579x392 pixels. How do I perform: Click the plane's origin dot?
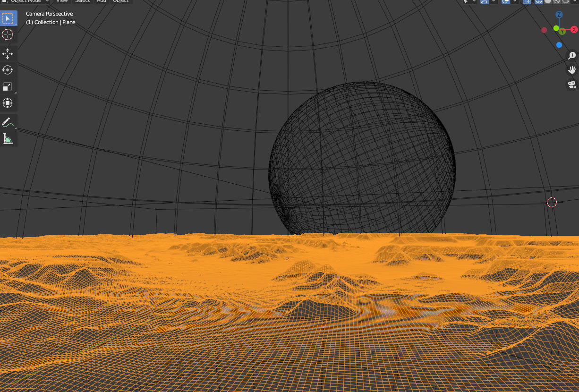287,258
